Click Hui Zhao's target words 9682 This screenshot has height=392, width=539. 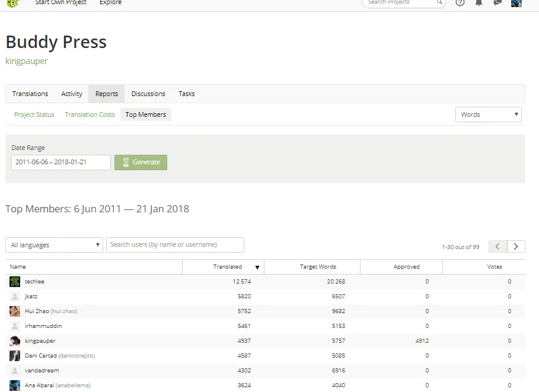tap(339, 311)
